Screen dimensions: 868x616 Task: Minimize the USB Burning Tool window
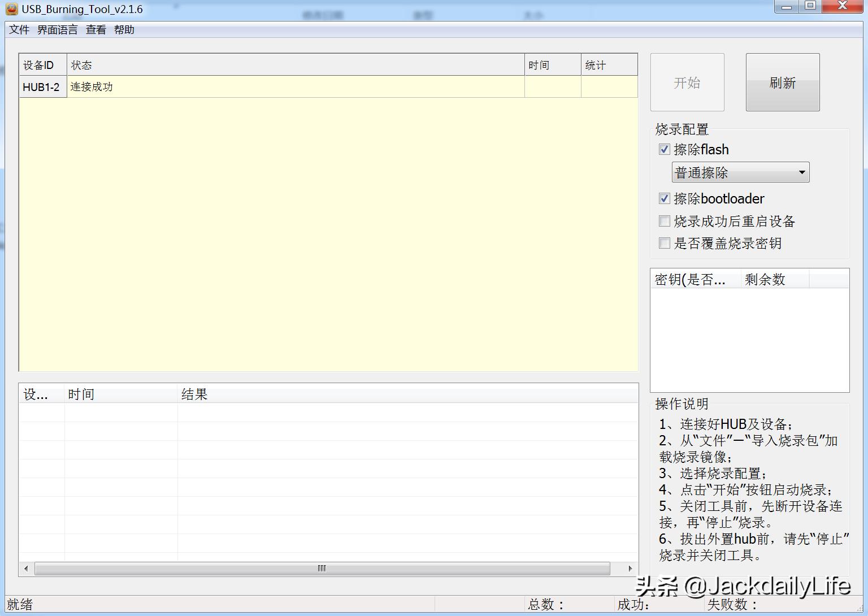point(787,6)
